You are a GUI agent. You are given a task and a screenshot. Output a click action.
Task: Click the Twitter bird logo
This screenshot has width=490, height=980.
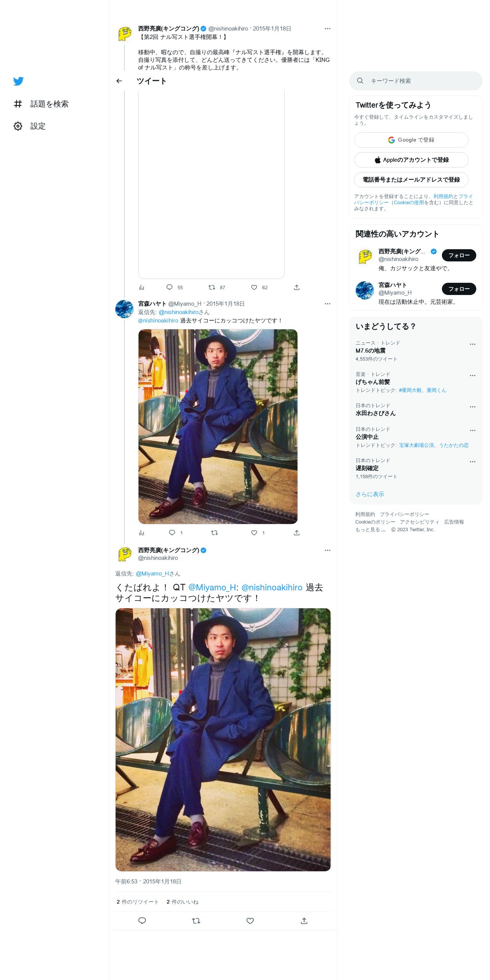18,81
